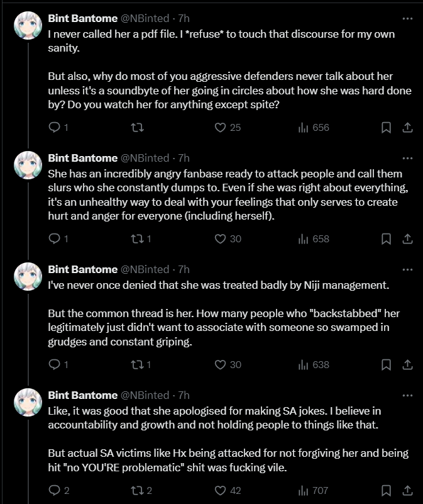Repost the "Niji management" tweet
Viewport: 423px width, 504px height.
point(141,364)
